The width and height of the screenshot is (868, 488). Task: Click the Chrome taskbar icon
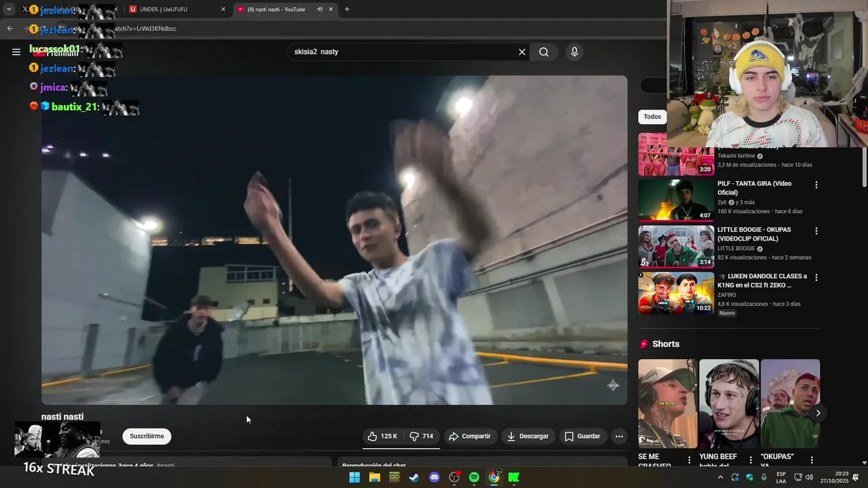pos(494,477)
